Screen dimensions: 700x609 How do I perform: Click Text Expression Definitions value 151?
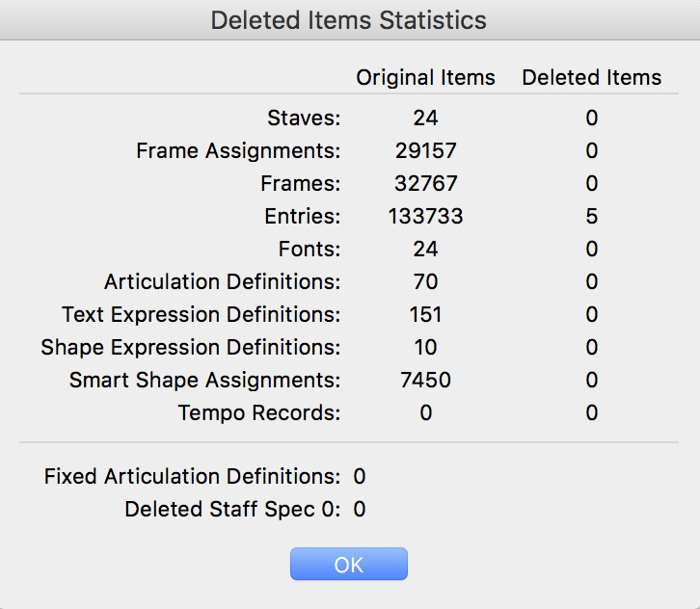pos(426,314)
